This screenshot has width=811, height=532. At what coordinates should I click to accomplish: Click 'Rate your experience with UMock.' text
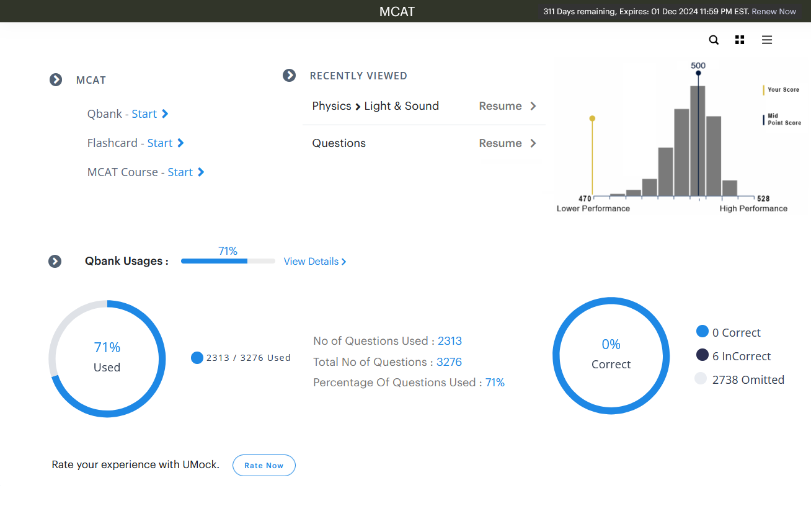136,464
